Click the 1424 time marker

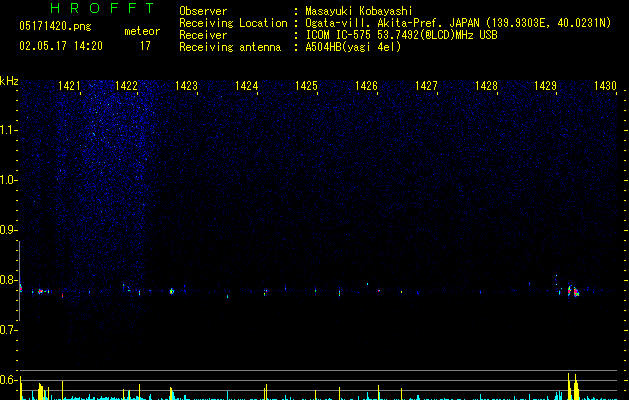tap(246, 86)
